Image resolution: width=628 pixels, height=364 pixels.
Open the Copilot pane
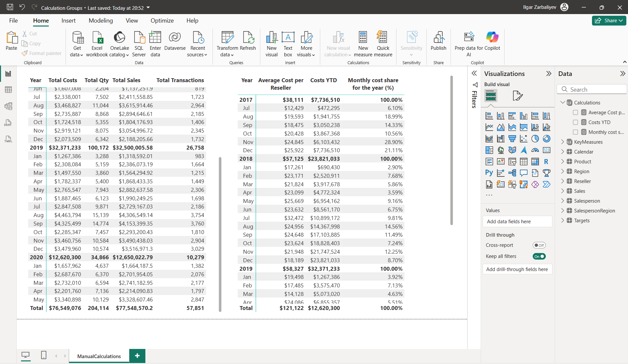[x=492, y=41]
